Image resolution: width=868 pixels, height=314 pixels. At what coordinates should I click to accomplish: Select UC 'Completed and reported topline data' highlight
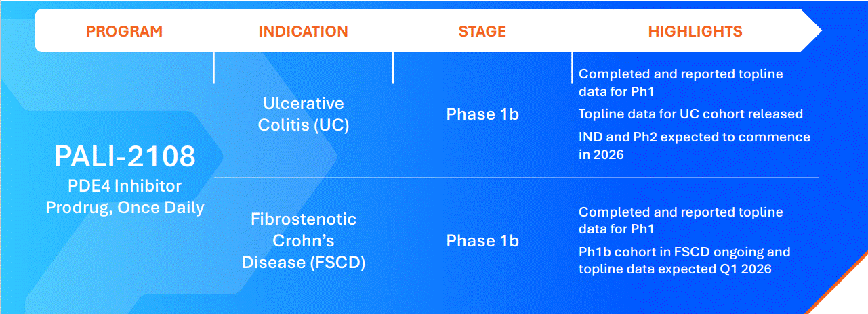click(681, 83)
